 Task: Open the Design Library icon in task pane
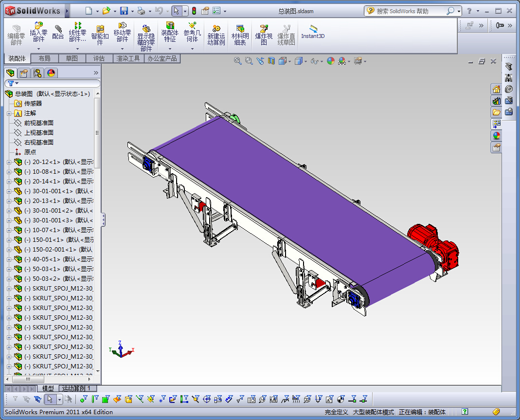point(496,101)
